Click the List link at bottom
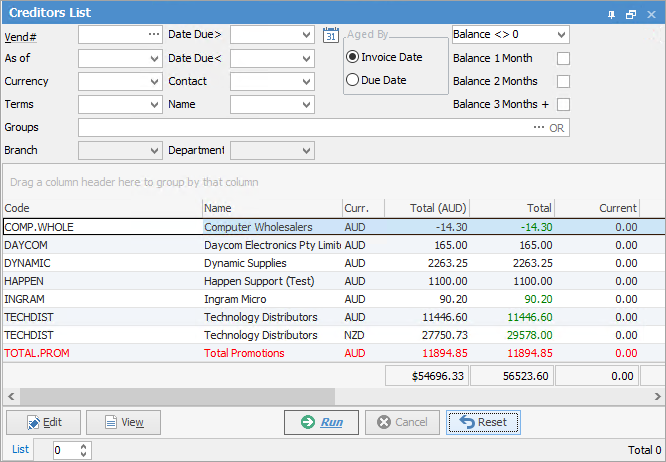This screenshot has height=462, width=666. pyautogui.click(x=20, y=449)
